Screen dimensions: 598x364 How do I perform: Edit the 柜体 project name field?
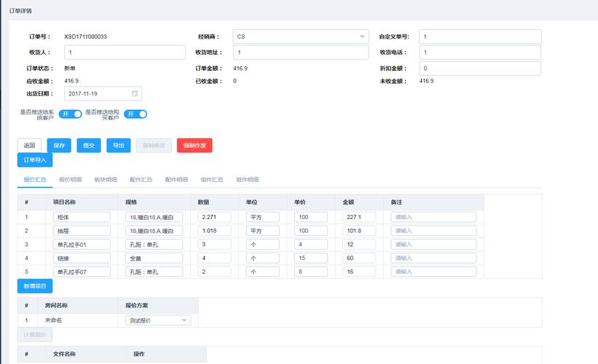(x=82, y=217)
